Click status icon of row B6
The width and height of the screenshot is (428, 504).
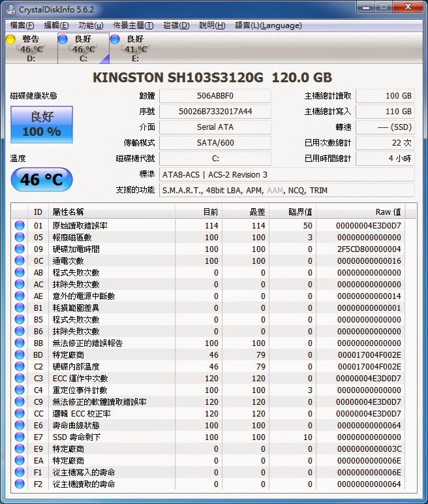pyautogui.click(x=20, y=331)
